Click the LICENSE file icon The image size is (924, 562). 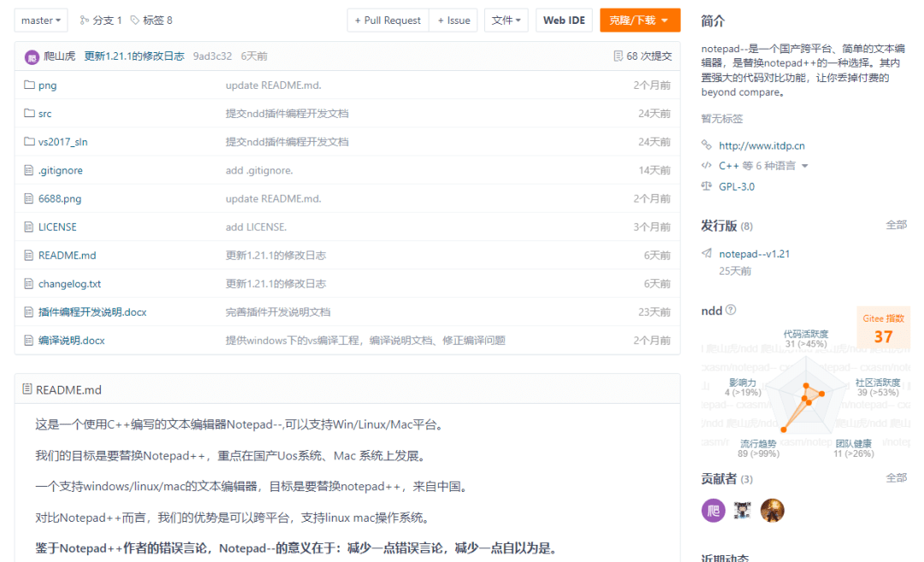coord(29,227)
